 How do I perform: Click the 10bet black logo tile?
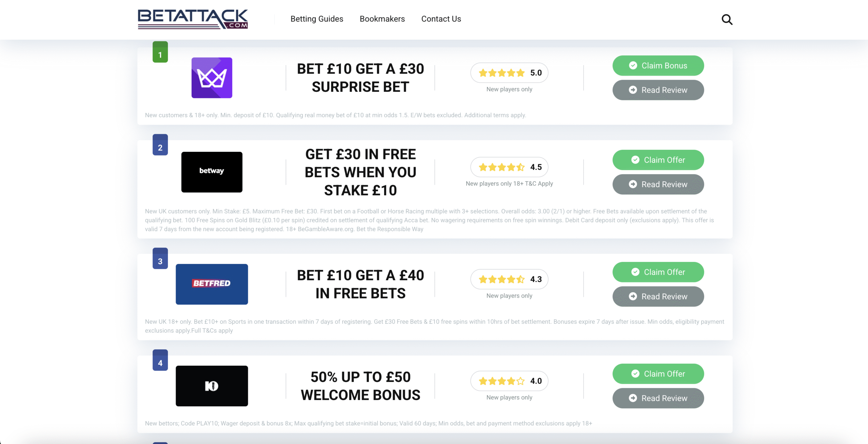click(x=212, y=386)
